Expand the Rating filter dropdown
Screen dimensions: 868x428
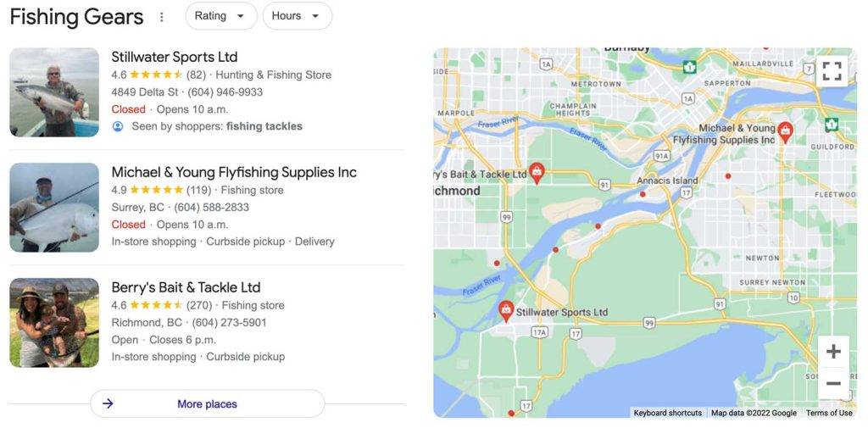(x=221, y=16)
